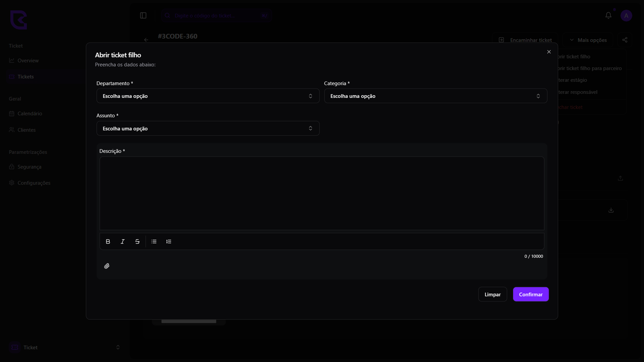Close the Abrir ticket filho dialog
This screenshot has height=362, width=644.
point(549,52)
